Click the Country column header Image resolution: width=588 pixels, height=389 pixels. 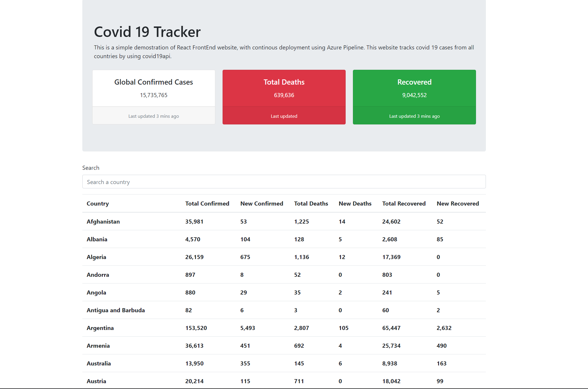98,204
